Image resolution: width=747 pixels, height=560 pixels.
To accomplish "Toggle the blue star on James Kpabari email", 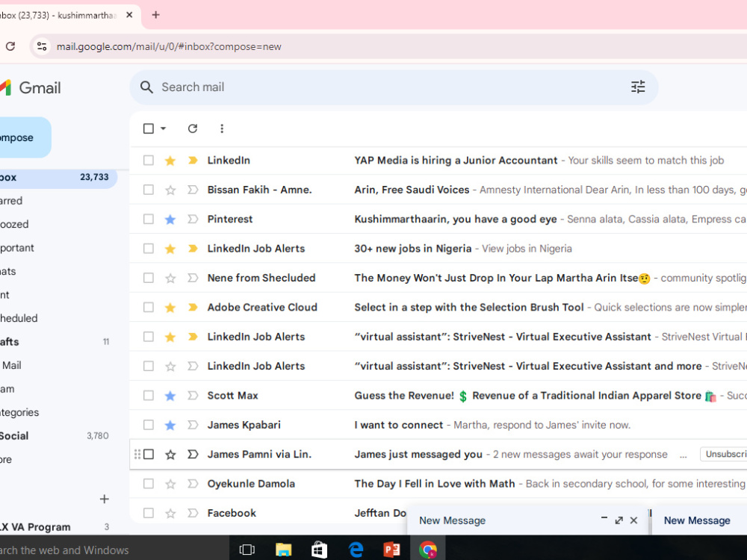I will point(170,426).
